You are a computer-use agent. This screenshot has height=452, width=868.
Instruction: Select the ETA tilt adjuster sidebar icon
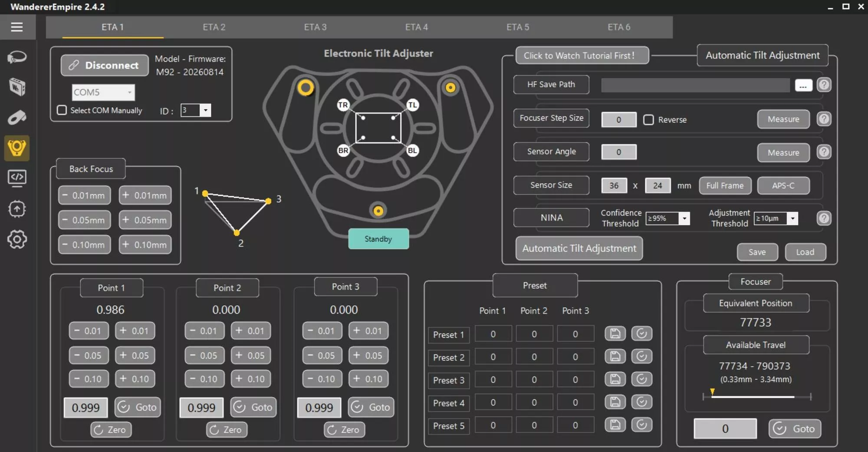[x=17, y=148]
